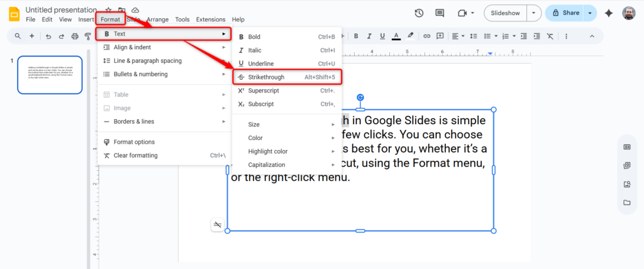Viewport: 644px width, 269px height.
Task: Click the paint format roller icon
Action: pyautogui.click(x=88, y=36)
